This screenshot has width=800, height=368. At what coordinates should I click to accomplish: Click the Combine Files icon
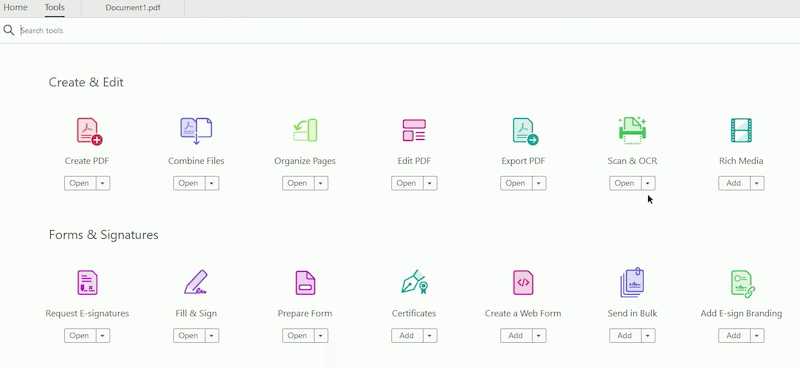tap(196, 131)
